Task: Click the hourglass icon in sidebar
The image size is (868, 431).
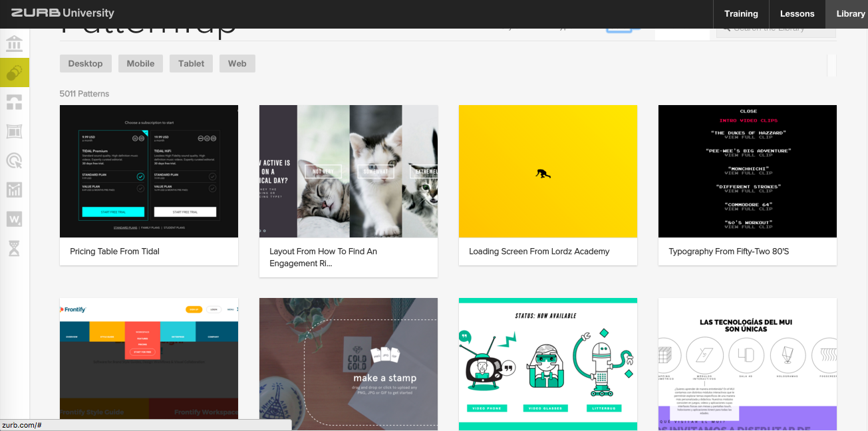Action: point(14,248)
